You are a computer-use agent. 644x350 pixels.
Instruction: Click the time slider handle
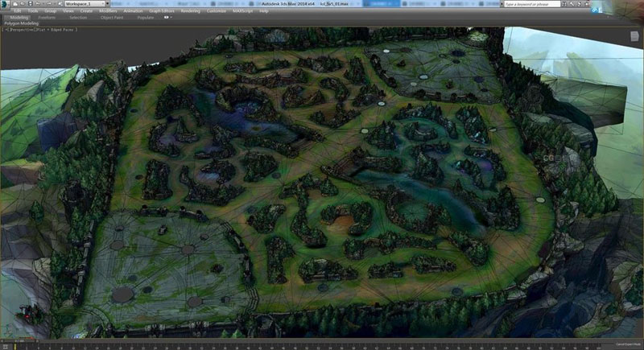[x=20, y=341]
